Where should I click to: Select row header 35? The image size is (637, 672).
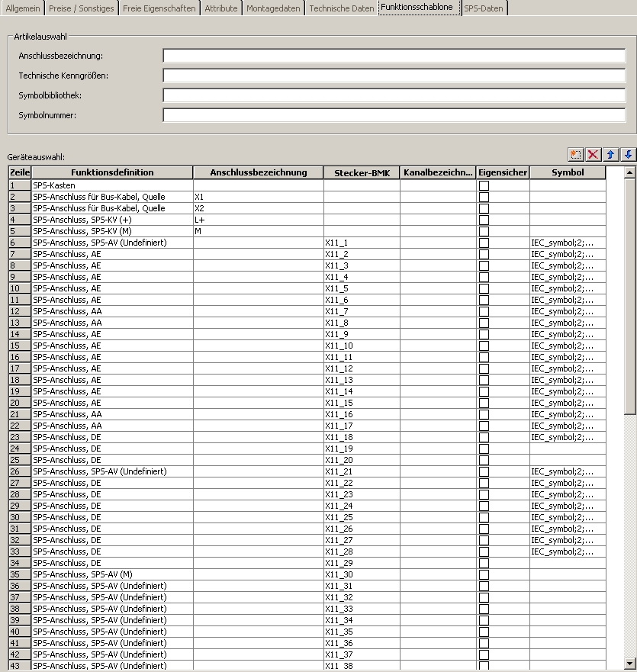[20, 574]
